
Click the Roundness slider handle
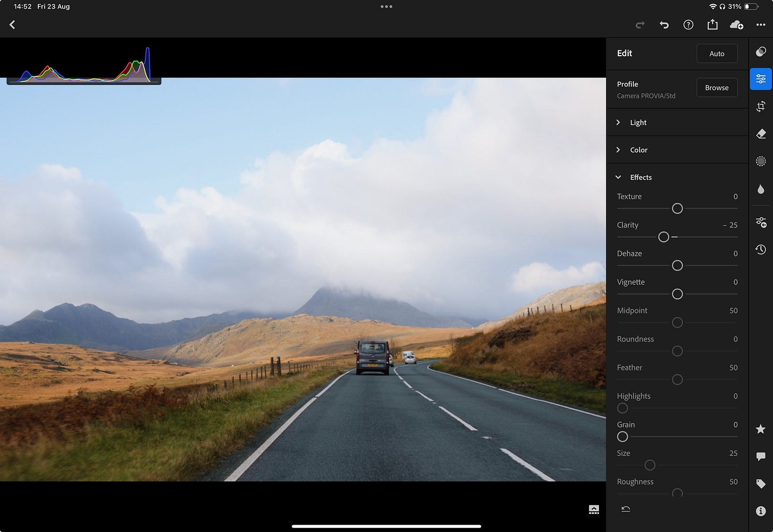pos(677,351)
